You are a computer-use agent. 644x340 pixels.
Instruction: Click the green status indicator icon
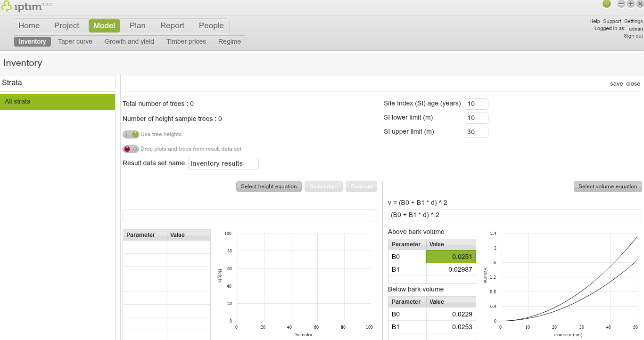pos(607,4)
